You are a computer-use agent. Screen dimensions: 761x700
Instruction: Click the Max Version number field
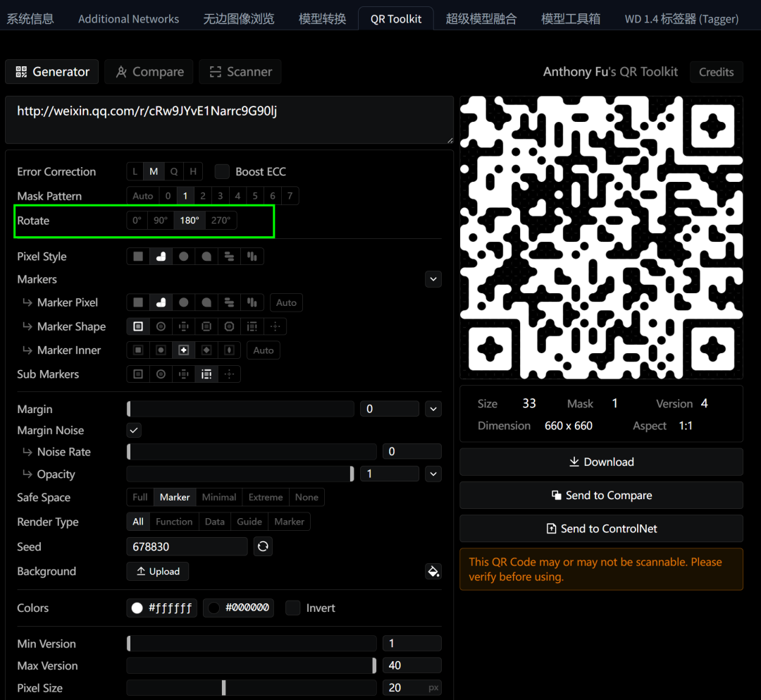(x=412, y=665)
